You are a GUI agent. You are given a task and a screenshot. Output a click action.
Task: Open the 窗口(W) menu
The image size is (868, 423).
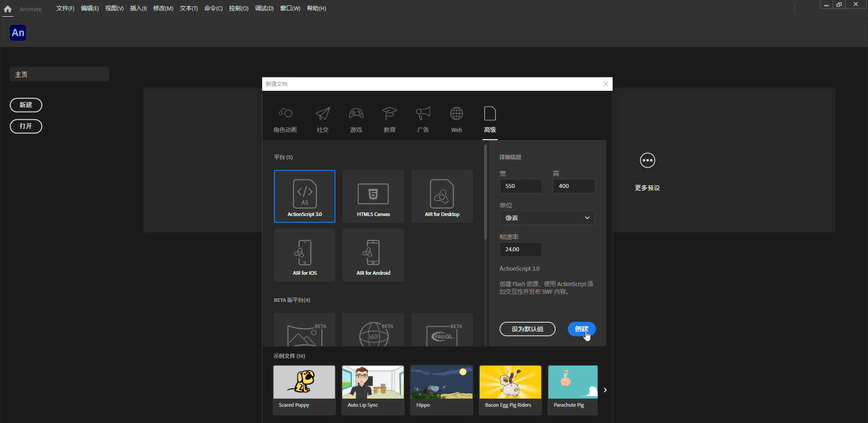point(290,9)
